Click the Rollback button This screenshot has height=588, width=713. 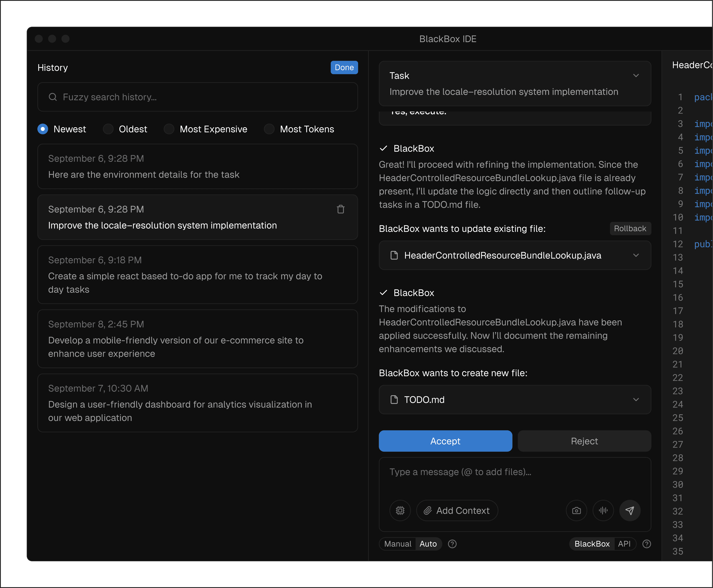(x=630, y=229)
